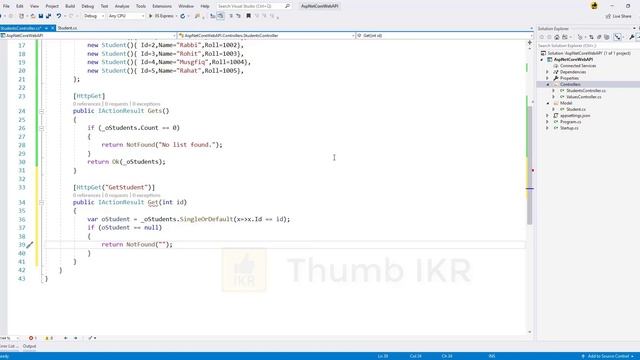This screenshot has height=360, width=640.
Task: Close the StudentsController.cs tab
Action: (x=53, y=28)
